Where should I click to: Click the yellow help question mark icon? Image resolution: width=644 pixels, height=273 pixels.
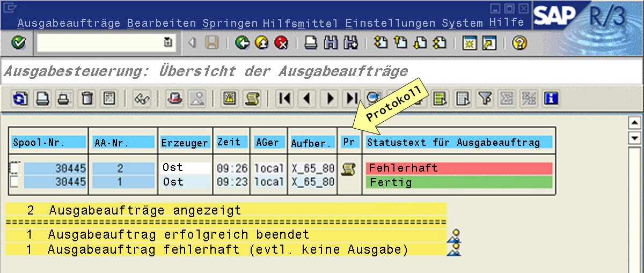coord(518,43)
